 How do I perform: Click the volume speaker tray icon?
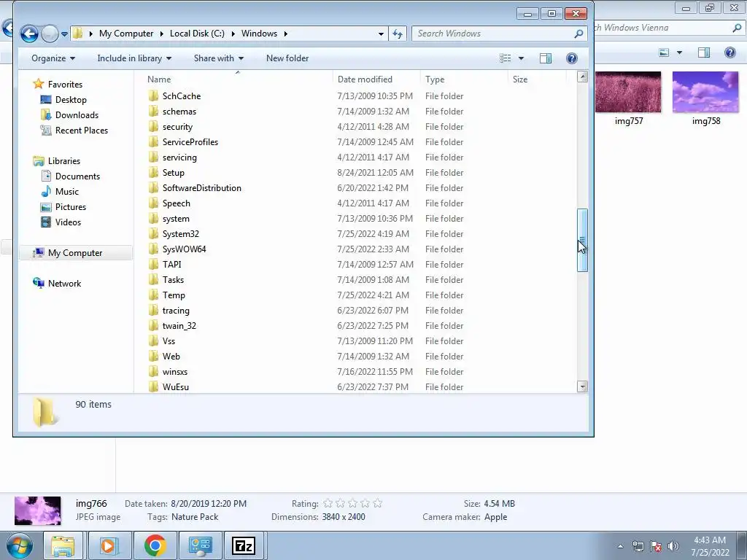673,546
